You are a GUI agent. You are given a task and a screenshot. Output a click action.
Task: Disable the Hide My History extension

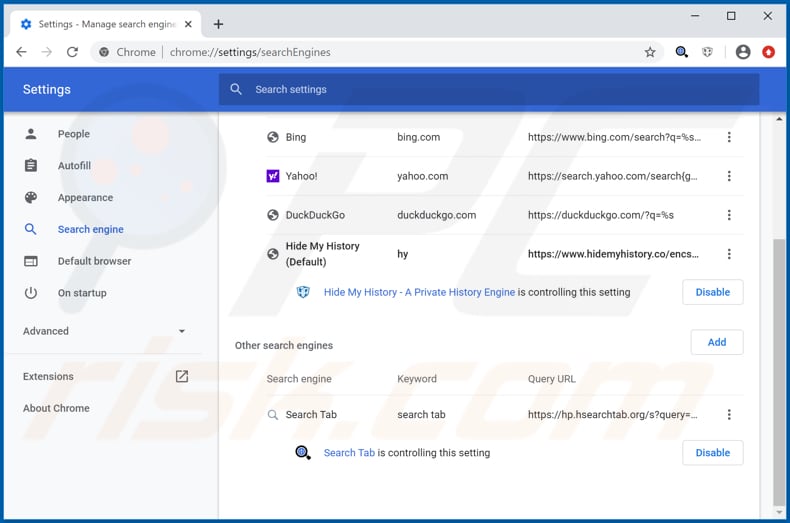[x=712, y=292]
